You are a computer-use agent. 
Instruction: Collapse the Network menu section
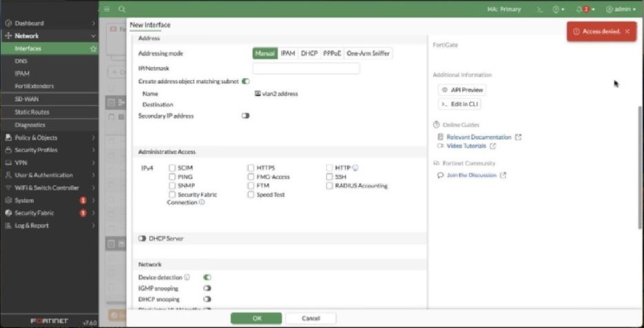point(93,36)
